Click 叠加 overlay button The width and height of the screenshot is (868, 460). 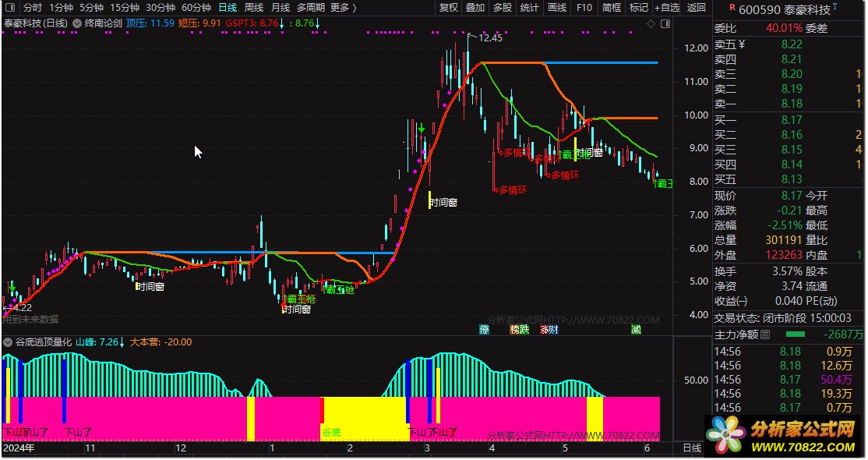point(475,8)
